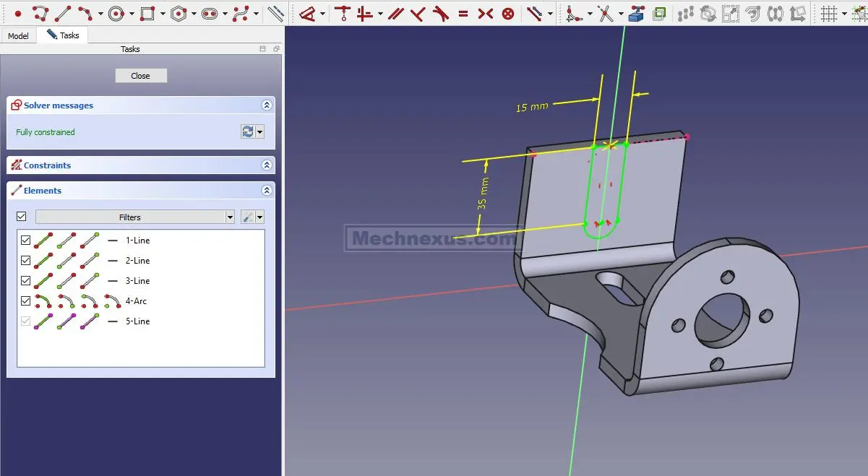Apply the Symmetric constraint

point(486,13)
